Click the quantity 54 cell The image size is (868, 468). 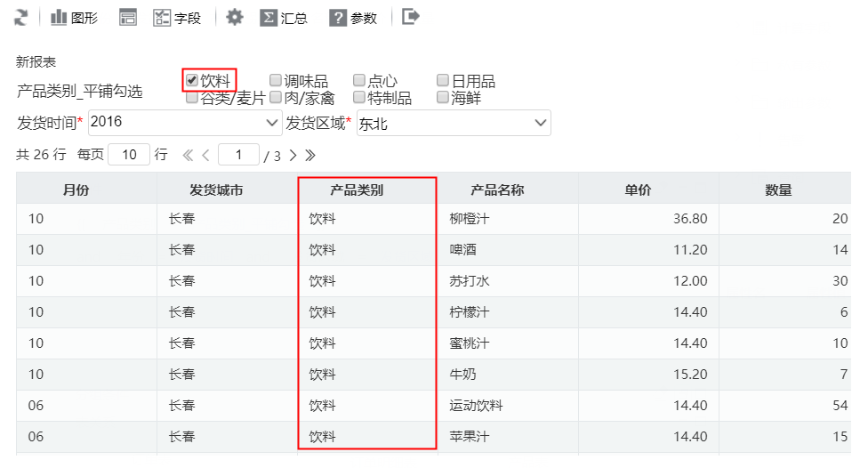point(785,406)
